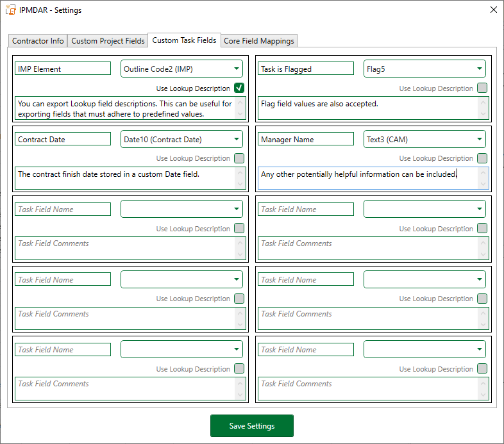Enable Use Lookup Description for Task is Flagged
Viewport: 504px width, 444px height.
click(482, 88)
